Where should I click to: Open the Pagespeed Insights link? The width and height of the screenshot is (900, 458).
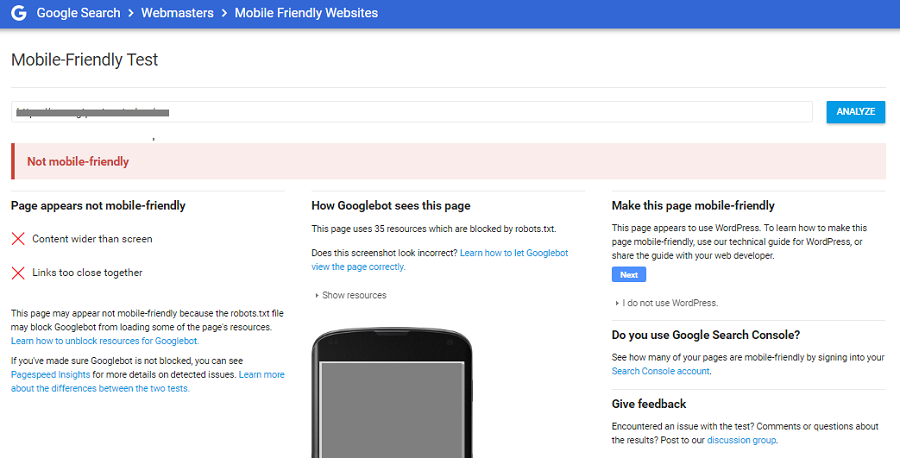pyautogui.click(x=51, y=375)
